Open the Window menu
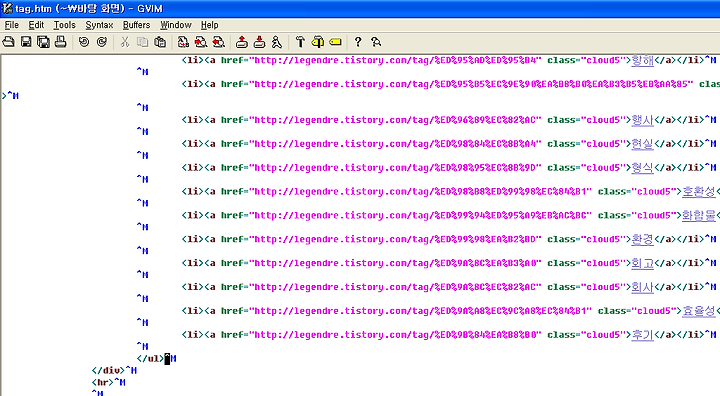Image resolution: width=720 pixels, height=396 pixels. (175, 25)
